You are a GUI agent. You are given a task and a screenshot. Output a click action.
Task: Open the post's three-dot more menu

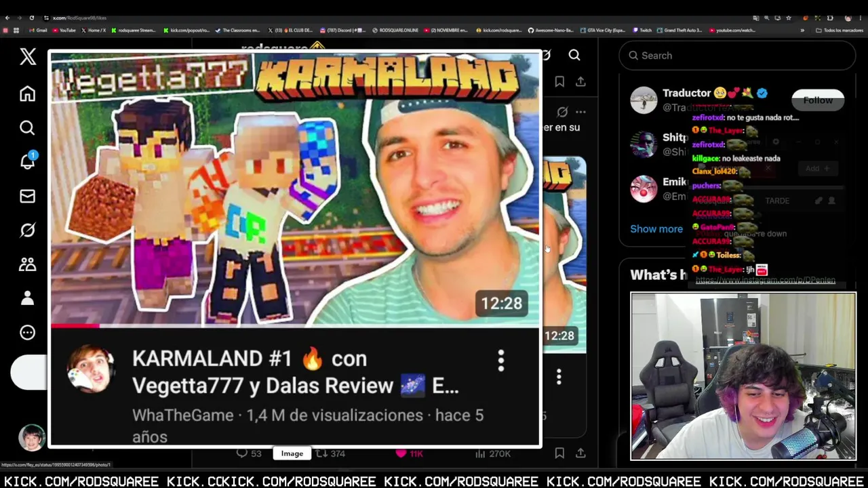click(x=580, y=112)
